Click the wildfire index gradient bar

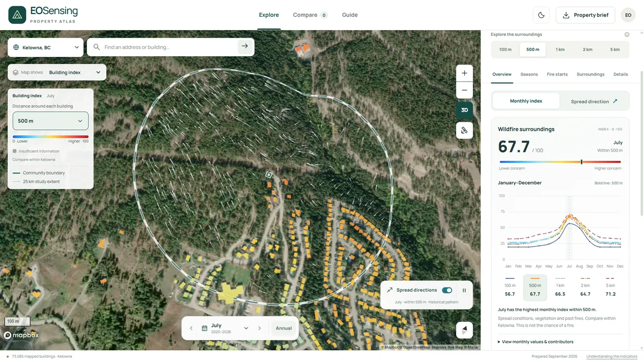pyautogui.click(x=560, y=161)
